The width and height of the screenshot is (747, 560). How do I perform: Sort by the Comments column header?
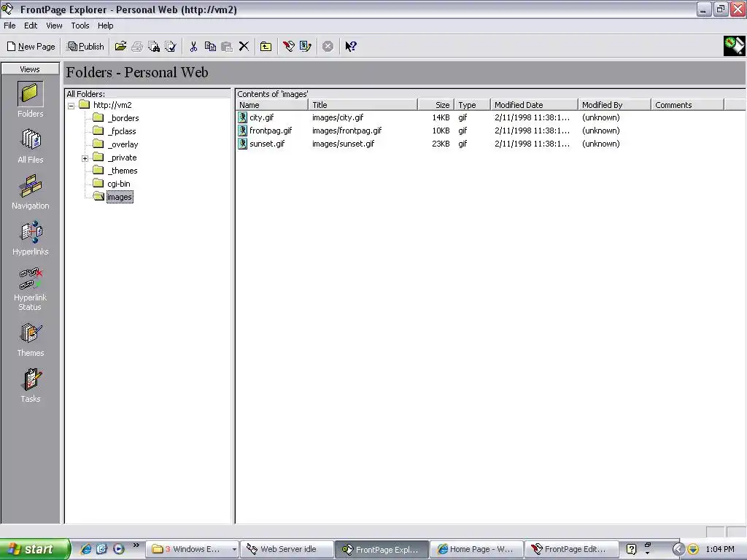click(687, 105)
